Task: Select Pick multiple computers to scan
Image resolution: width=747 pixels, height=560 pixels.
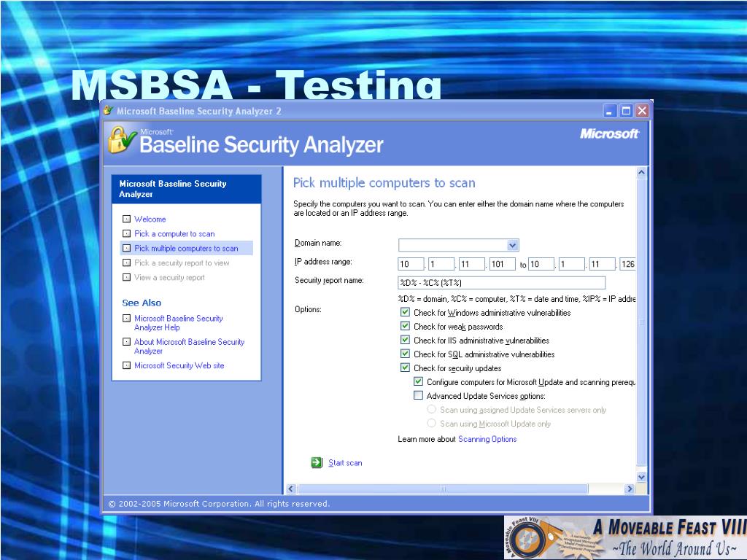Action: coord(186,248)
